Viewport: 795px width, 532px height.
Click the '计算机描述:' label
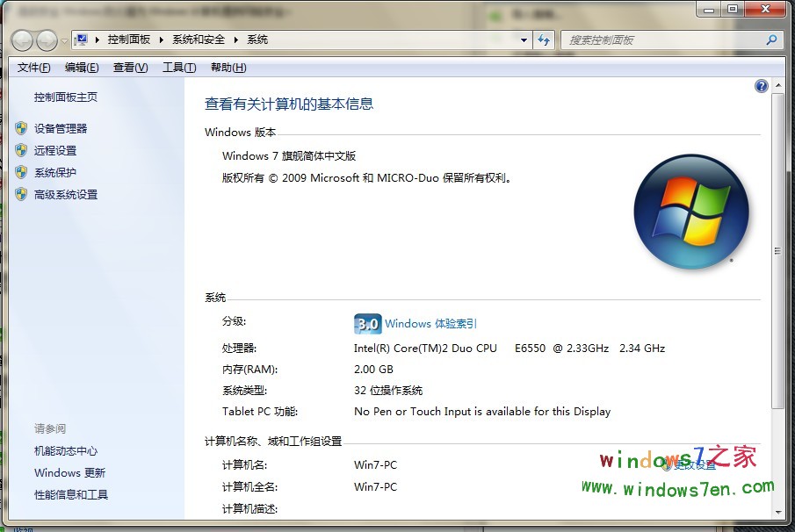249,508
